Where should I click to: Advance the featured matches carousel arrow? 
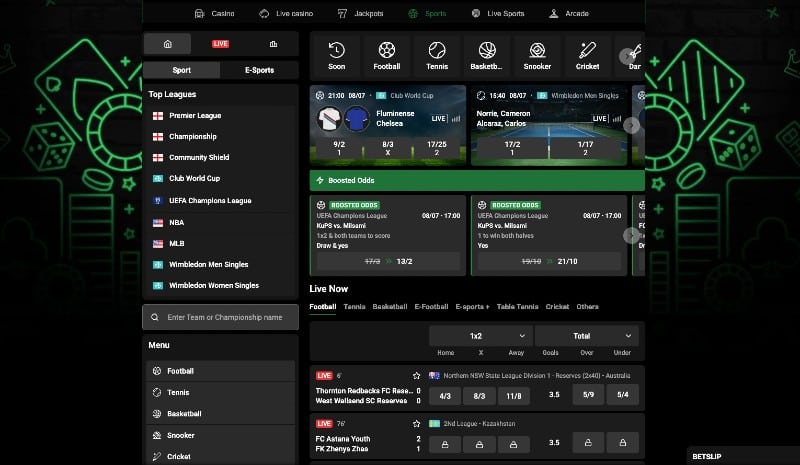coord(632,125)
